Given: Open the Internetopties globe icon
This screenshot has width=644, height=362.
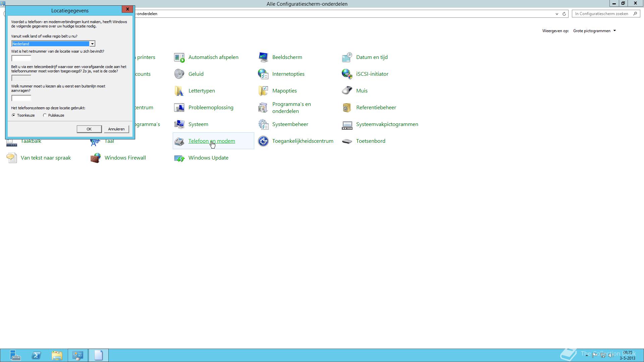Looking at the screenshot, I should pos(263,74).
